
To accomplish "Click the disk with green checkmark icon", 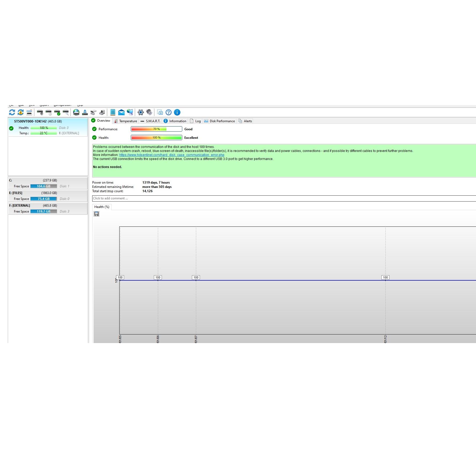I will click(57, 112).
